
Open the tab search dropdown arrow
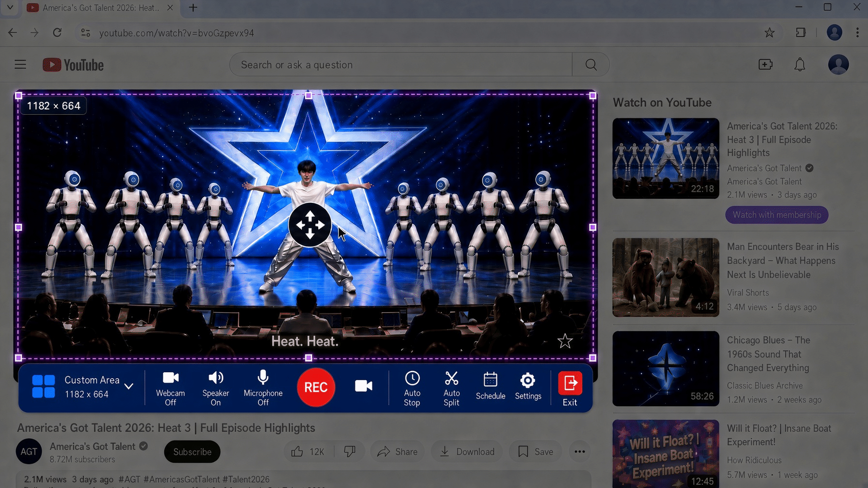10,8
